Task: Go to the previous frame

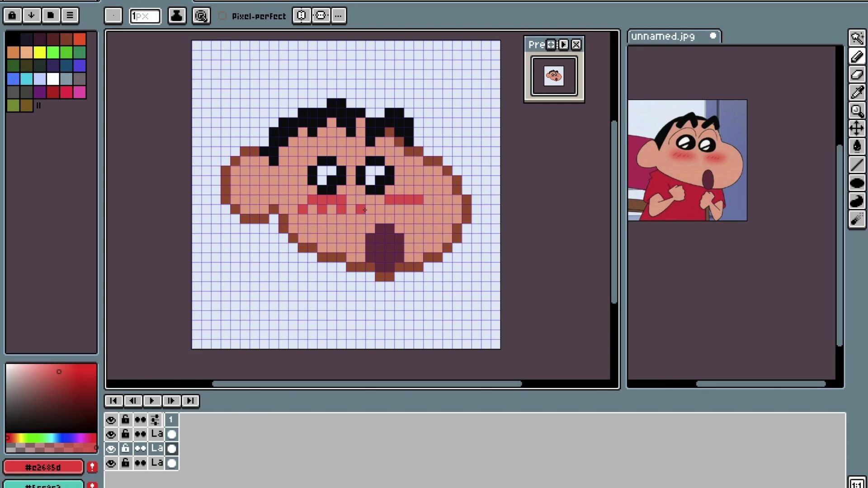Action: 133,401
